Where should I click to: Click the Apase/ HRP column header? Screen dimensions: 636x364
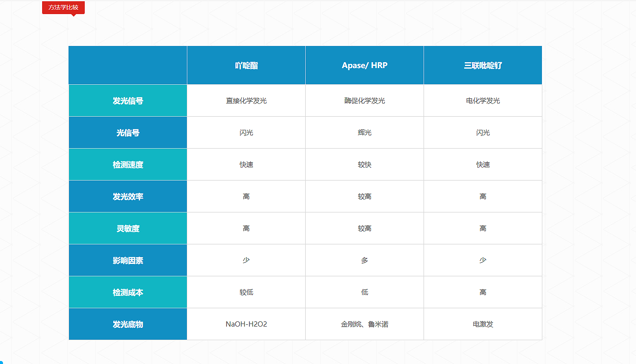[364, 66]
